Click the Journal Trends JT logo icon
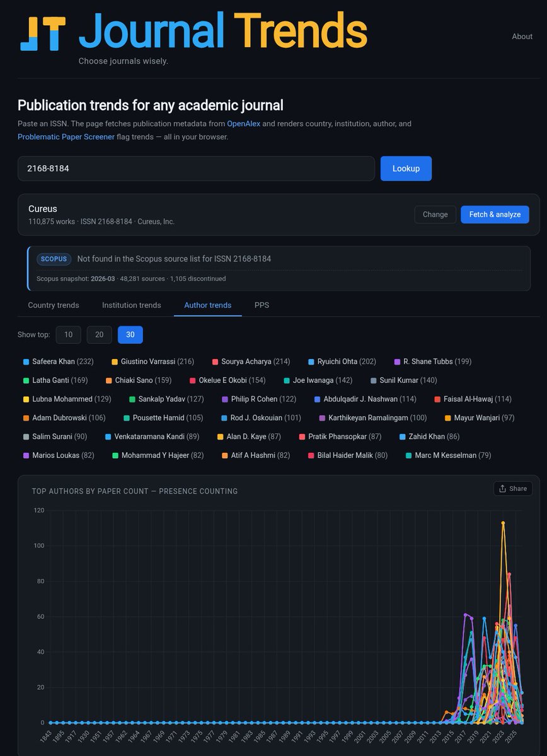547x756 pixels. click(43, 33)
